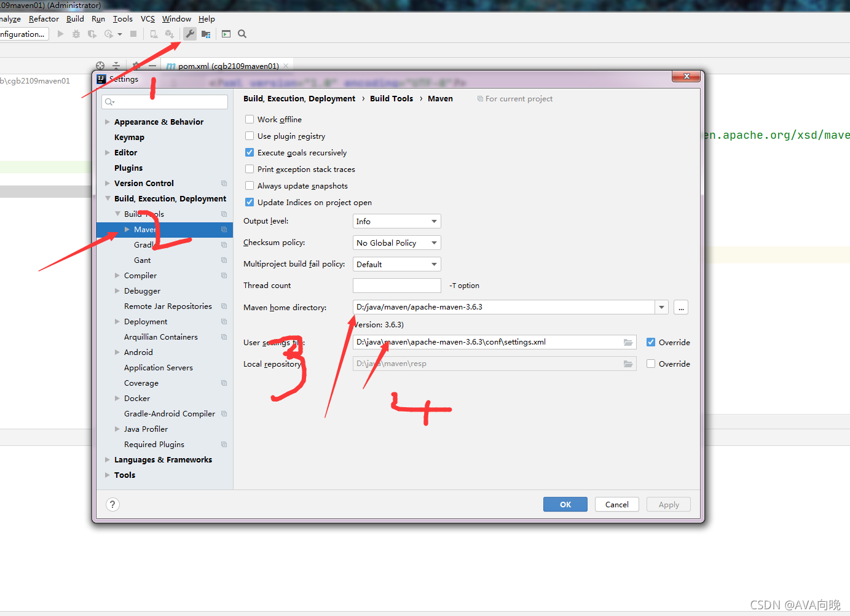Open Project Structure folder icon
850x616 pixels.
click(206, 34)
